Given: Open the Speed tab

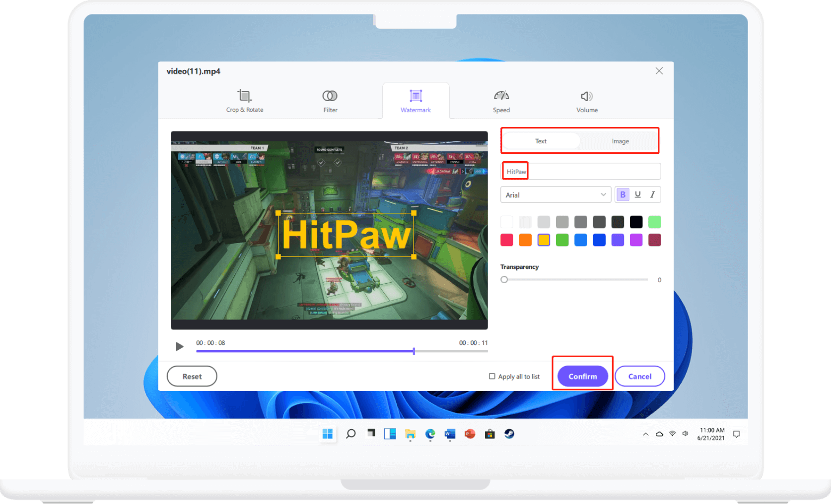Looking at the screenshot, I should click(x=501, y=101).
